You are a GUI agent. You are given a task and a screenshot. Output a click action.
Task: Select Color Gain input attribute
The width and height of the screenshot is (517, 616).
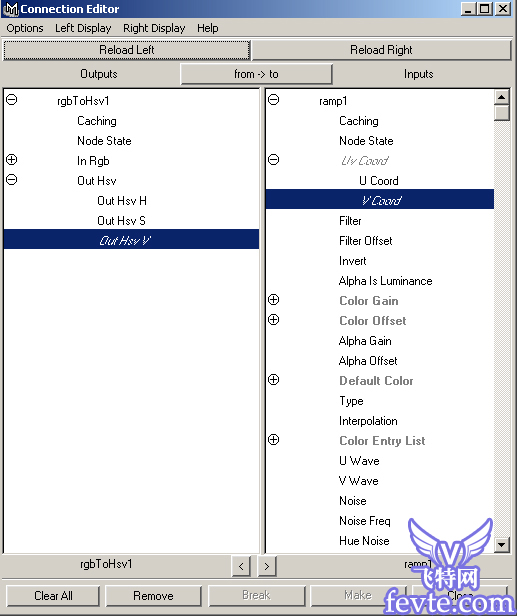[x=369, y=301]
